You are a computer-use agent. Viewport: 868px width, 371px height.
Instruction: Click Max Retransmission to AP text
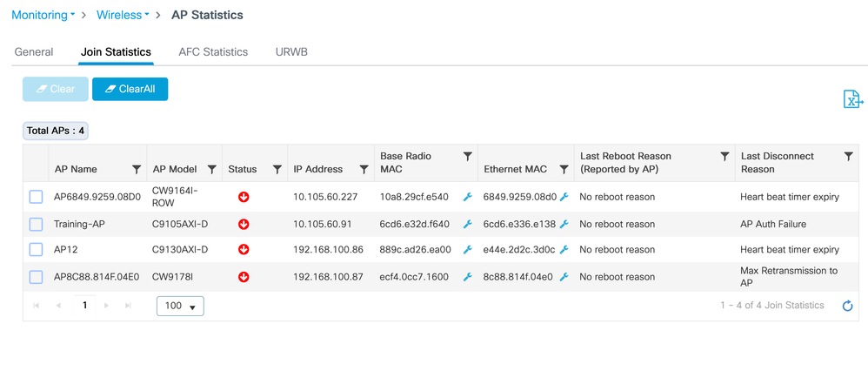tap(789, 277)
